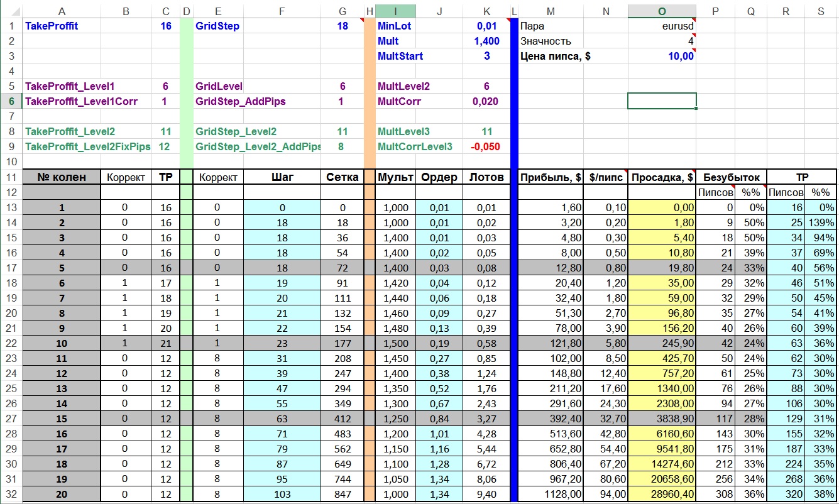The height and width of the screenshot is (504, 839).
Task: Select the profit value 392,40
Action: (x=551, y=419)
